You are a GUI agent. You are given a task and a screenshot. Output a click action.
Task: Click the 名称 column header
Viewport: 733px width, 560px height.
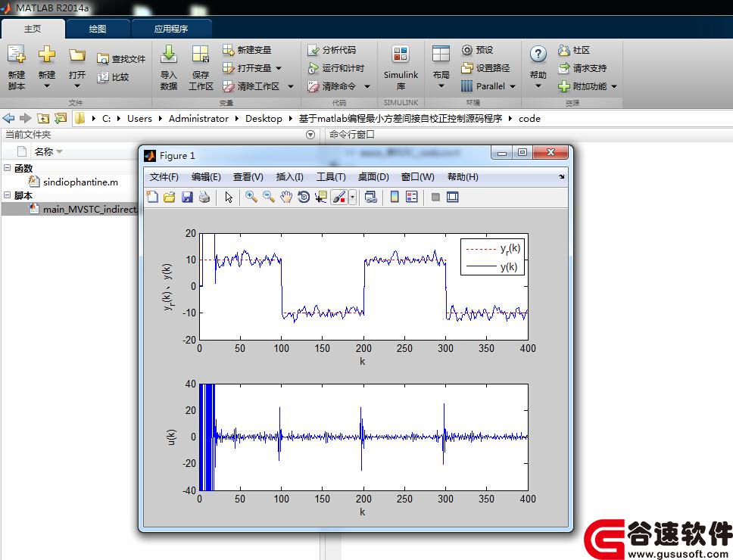(43, 151)
